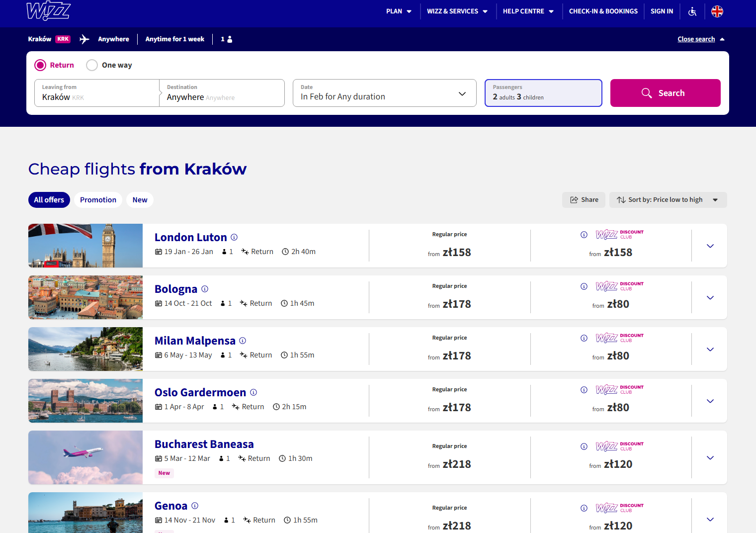This screenshot has height=533, width=756.
Task: Open the HELP CENTRE dropdown menu
Action: 528,11
